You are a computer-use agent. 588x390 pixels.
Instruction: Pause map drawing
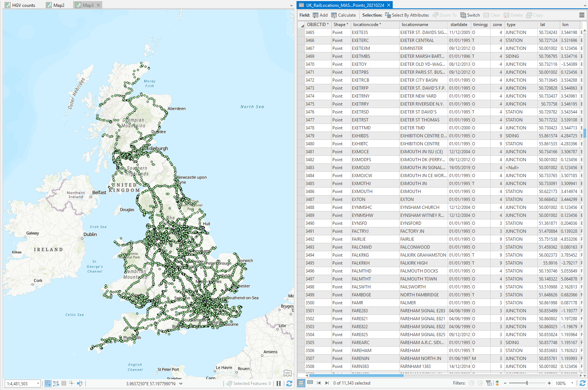click(x=278, y=383)
